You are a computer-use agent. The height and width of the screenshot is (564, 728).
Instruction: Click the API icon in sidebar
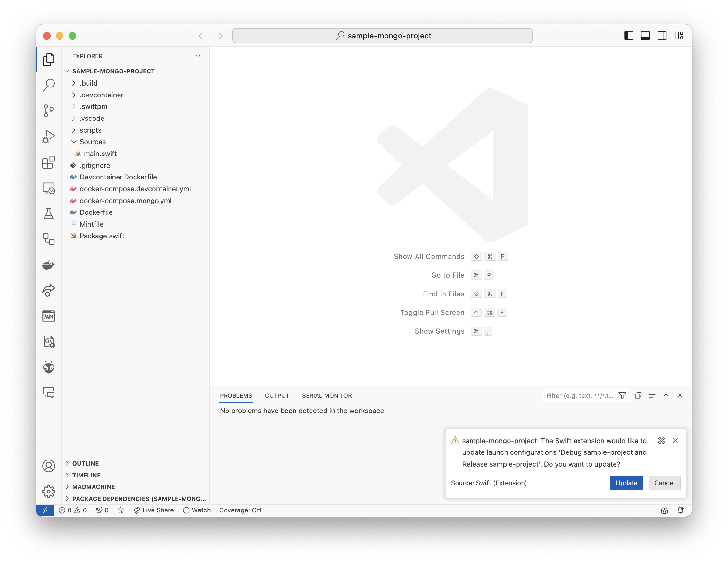click(x=49, y=316)
